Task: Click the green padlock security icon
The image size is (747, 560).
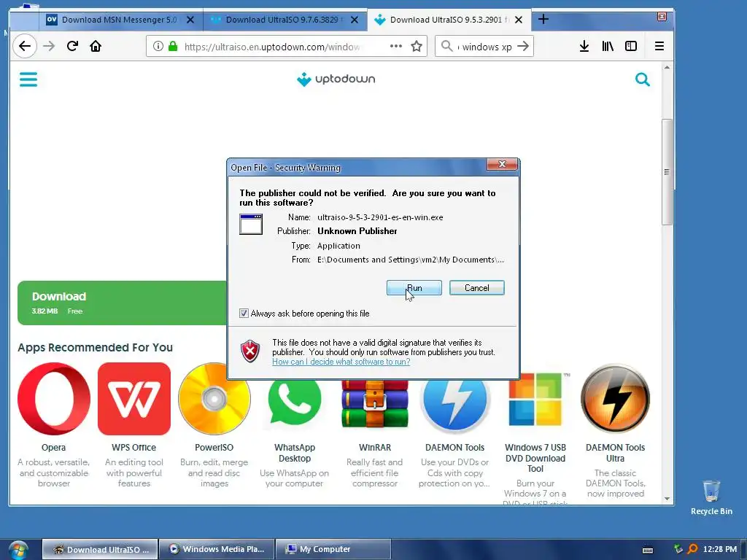Action: point(173,46)
